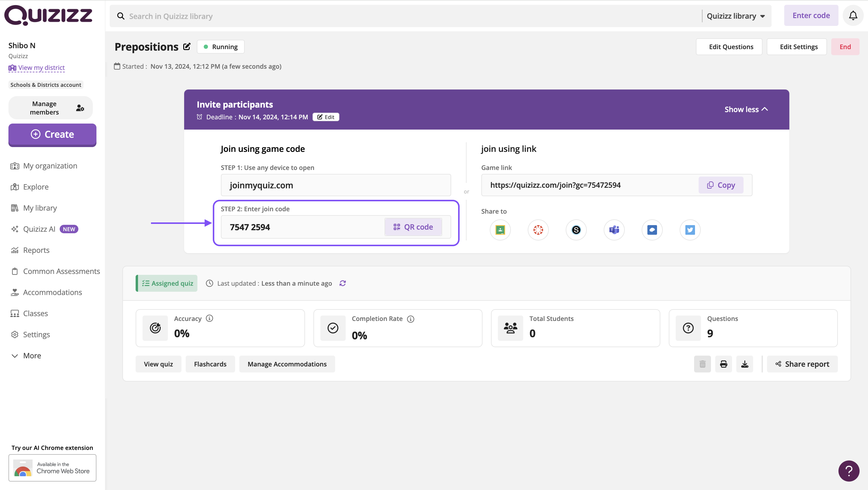Download the report file
868x490 pixels.
coord(745,364)
